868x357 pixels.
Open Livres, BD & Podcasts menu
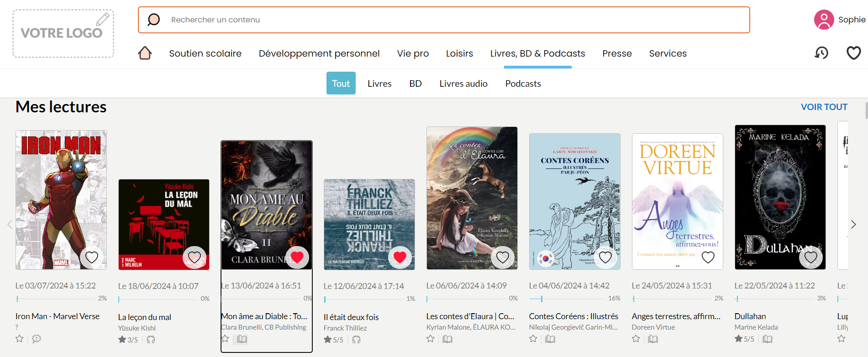(537, 53)
